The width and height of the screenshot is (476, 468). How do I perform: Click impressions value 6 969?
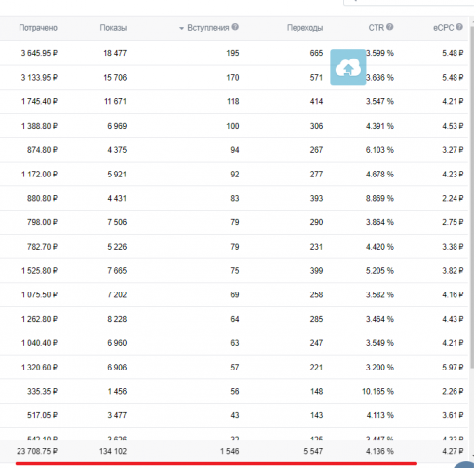117,126
